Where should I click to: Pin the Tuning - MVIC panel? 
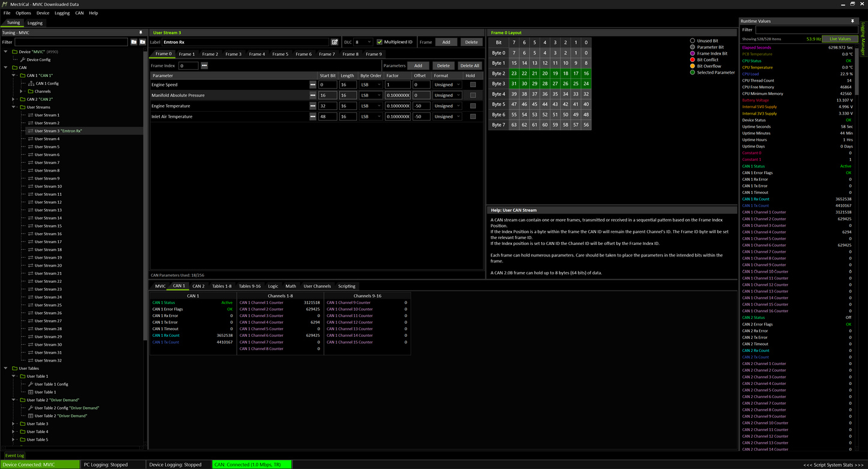pyautogui.click(x=141, y=32)
